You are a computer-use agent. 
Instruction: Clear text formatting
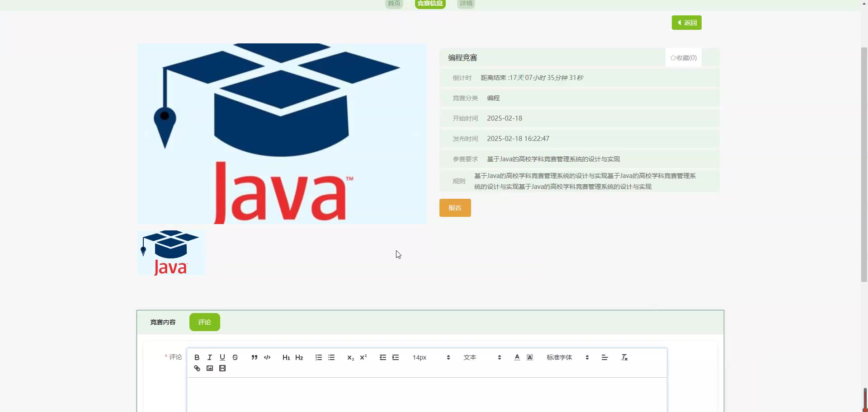point(624,357)
